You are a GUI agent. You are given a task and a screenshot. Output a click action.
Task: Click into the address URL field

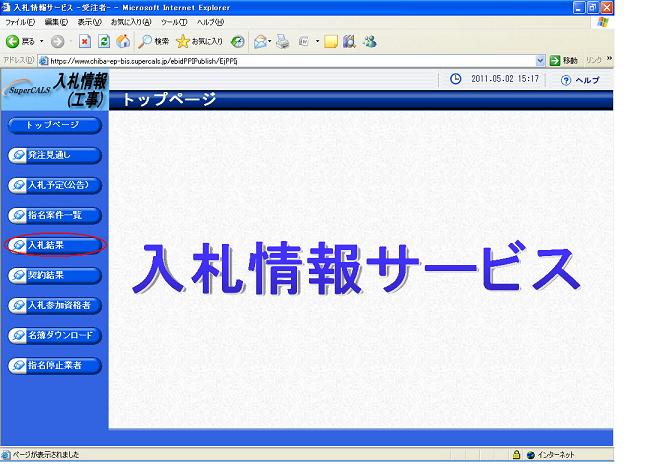[x=291, y=61]
